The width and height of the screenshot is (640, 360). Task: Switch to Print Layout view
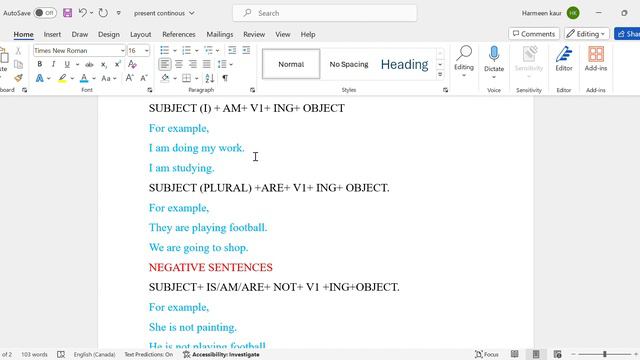tap(536, 354)
